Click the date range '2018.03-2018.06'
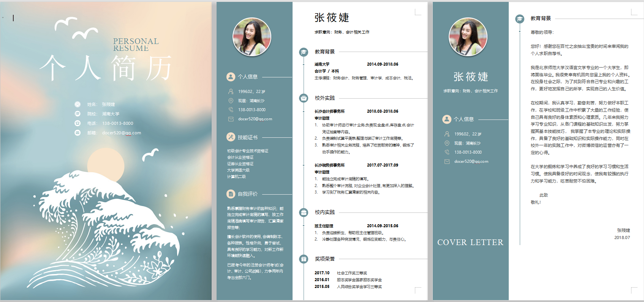The height and width of the screenshot is (302, 644). pyautogui.click(x=383, y=112)
